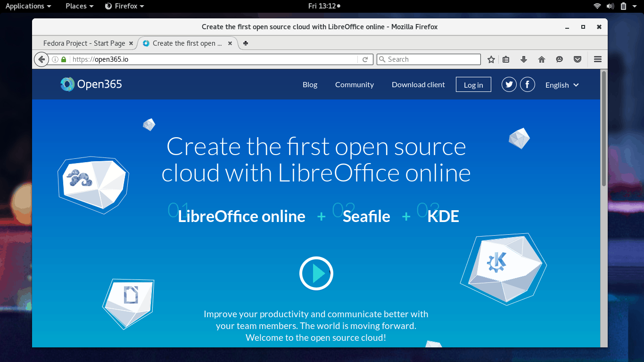Open Firefox Hello chat smiley icon
644x362 pixels.
560,59
